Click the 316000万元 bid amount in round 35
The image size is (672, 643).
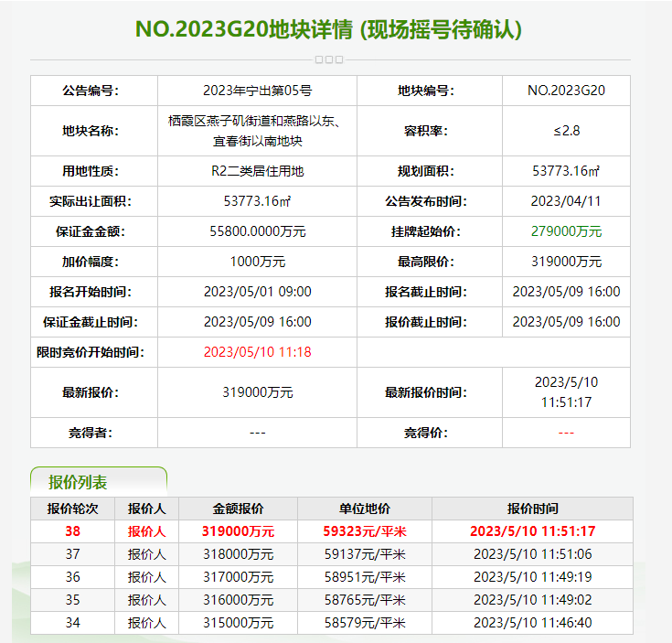point(238,600)
